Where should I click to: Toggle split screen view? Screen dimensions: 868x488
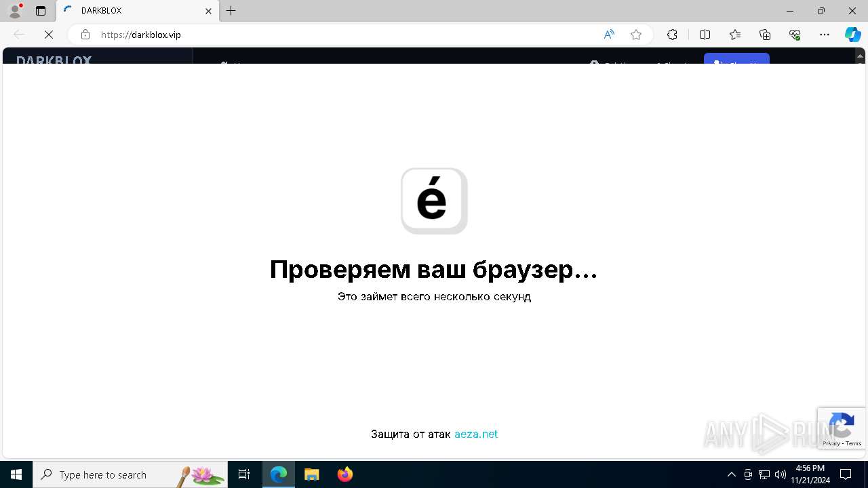(705, 35)
